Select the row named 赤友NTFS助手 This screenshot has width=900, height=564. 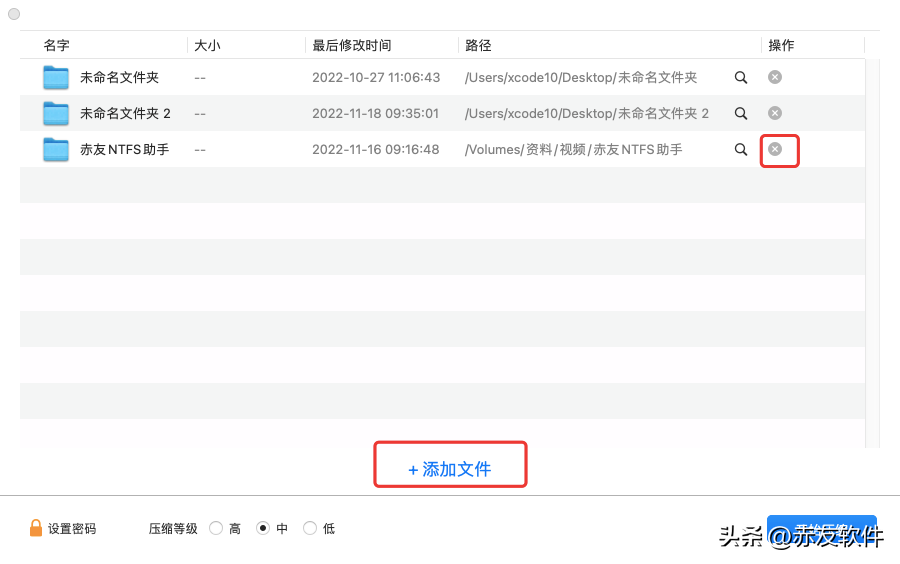pos(442,149)
